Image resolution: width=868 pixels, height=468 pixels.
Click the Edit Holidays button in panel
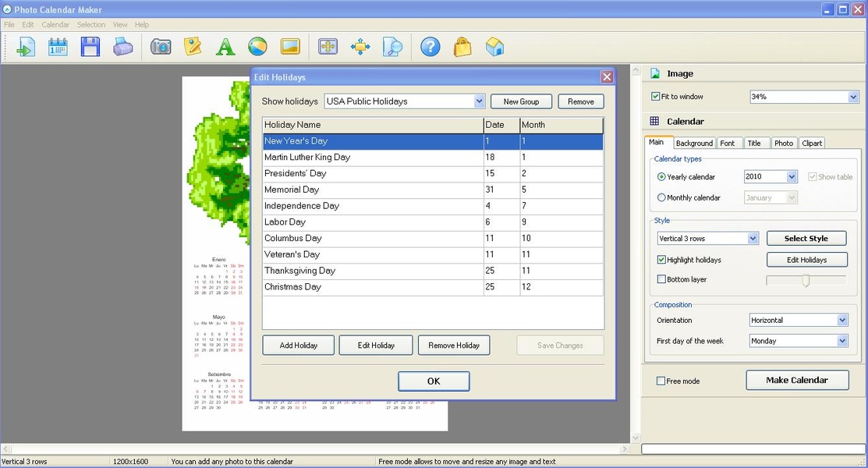(x=806, y=259)
